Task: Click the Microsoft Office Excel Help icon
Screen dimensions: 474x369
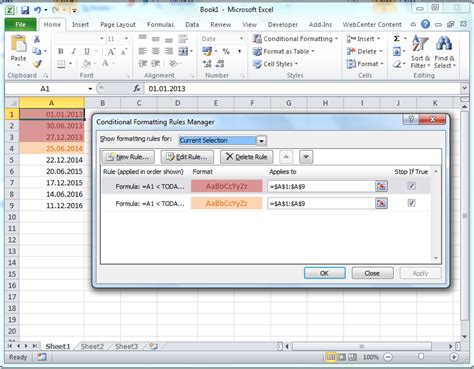Action: click(425, 24)
